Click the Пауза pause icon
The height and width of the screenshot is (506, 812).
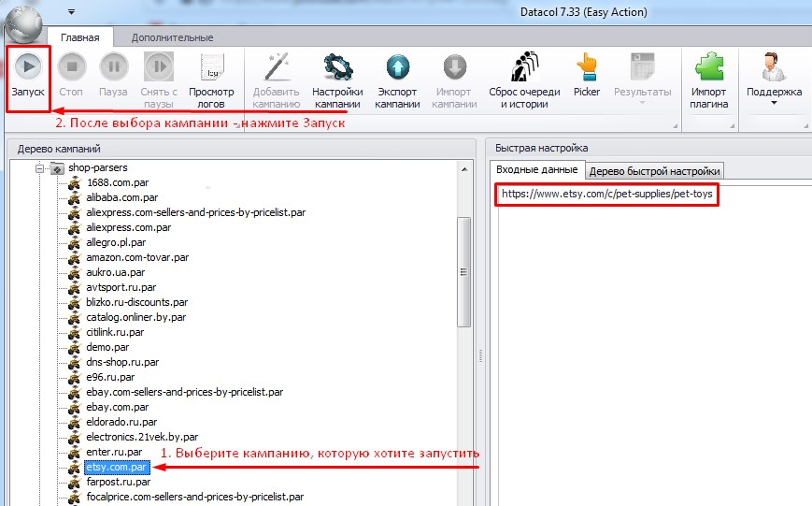pyautogui.click(x=114, y=66)
